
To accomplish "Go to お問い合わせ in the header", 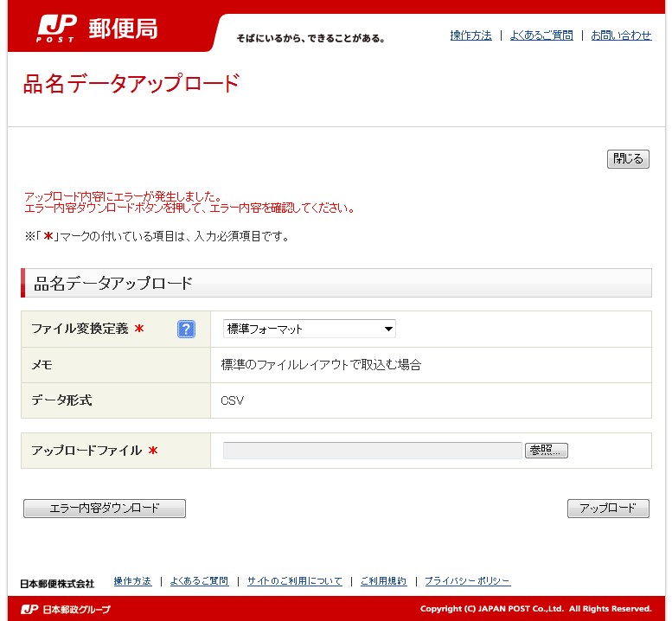I will (621, 35).
